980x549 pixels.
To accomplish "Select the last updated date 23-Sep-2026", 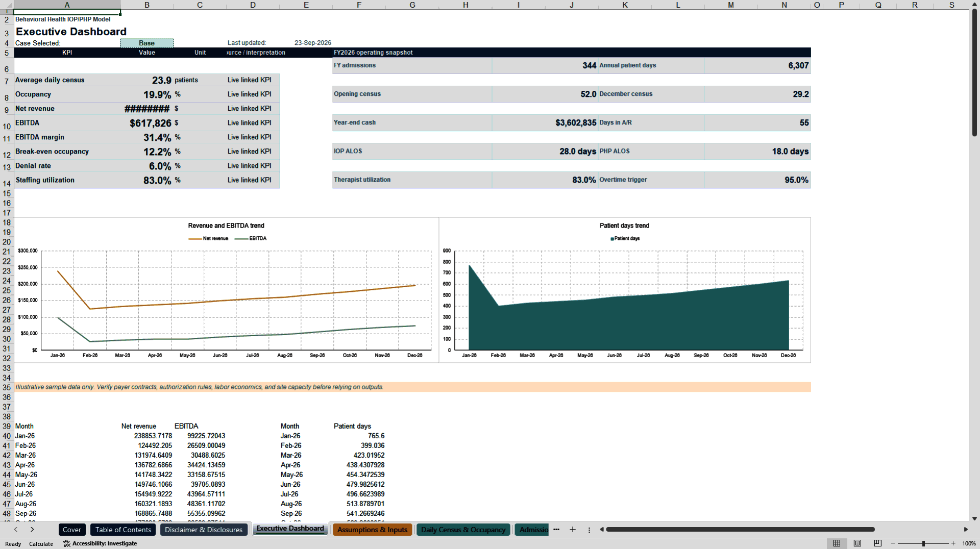I will point(313,43).
